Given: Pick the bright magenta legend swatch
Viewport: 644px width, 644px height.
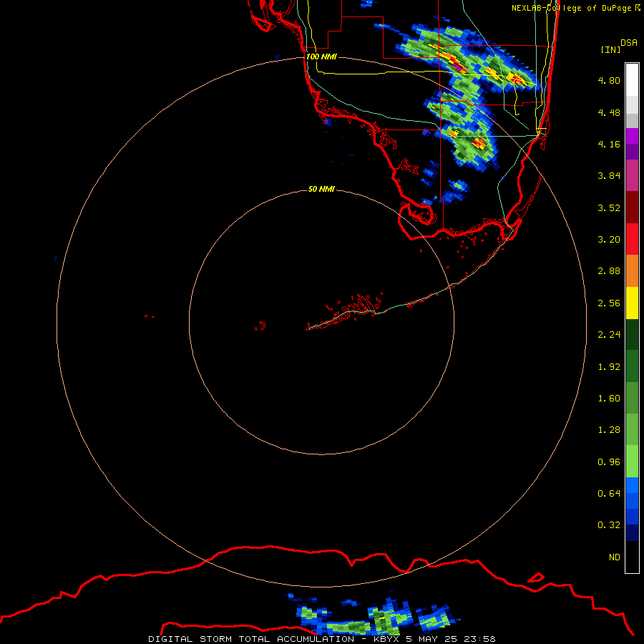Looking at the screenshot, I should [632, 136].
